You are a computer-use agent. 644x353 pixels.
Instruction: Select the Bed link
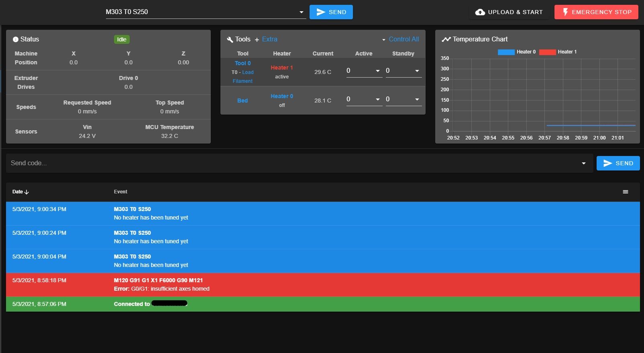[243, 101]
